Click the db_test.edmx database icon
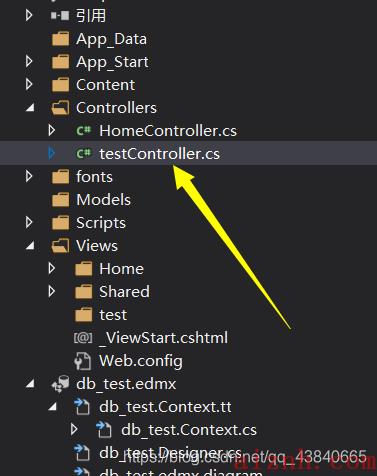377x476 pixels. 61,384
